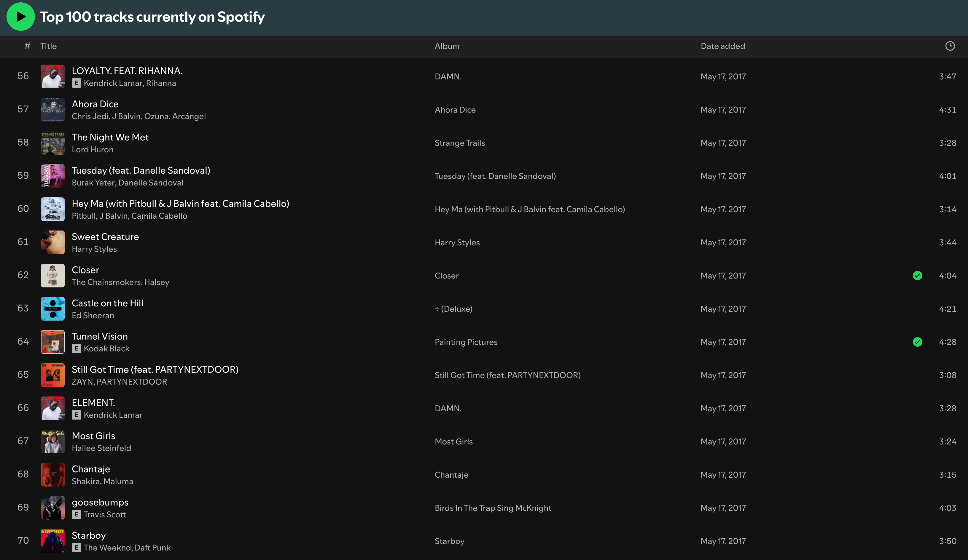This screenshot has width=968, height=560.
Task: Click Sweet Creature album artwork
Action: [x=52, y=242]
